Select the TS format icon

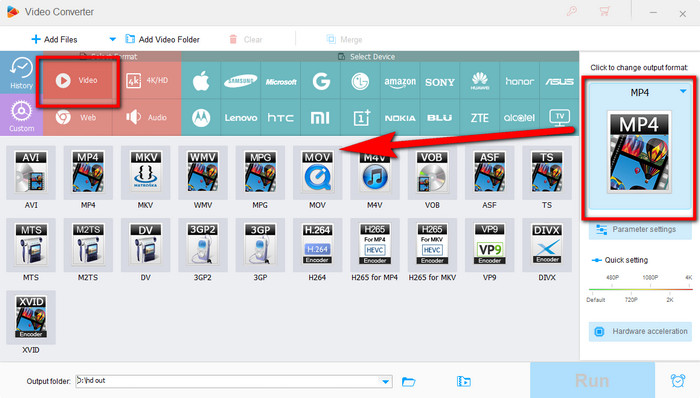[547, 172]
